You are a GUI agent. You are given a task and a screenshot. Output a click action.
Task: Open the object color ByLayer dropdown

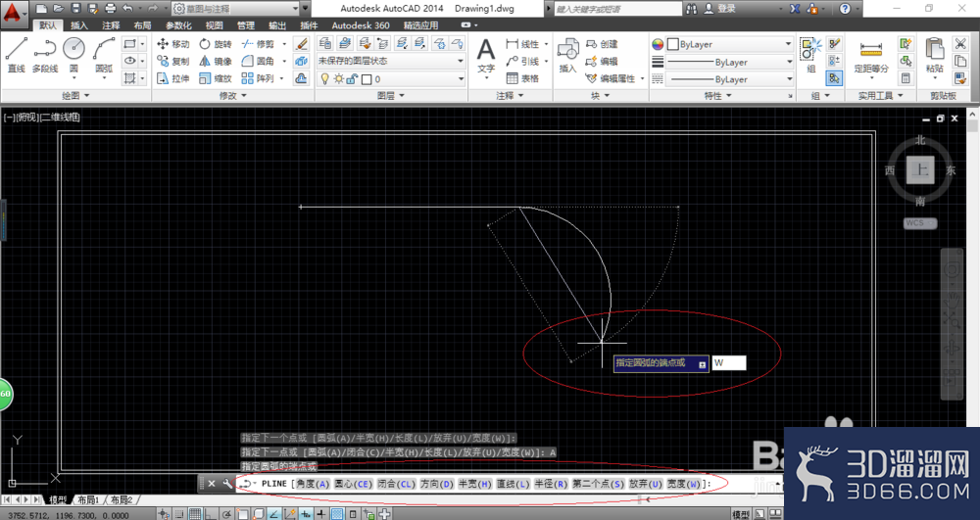[729, 44]
